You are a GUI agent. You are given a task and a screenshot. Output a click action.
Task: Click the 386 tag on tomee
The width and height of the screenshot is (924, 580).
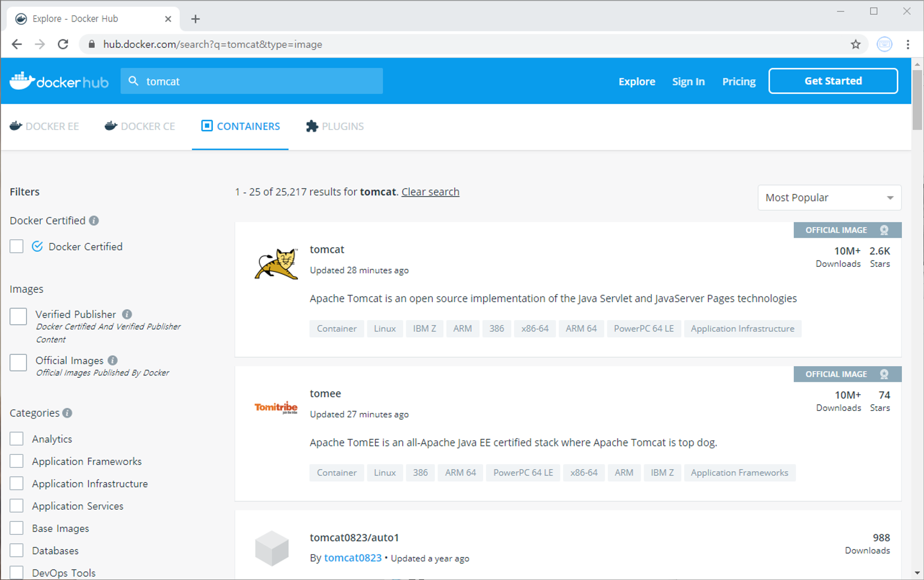tap(420, 472)
